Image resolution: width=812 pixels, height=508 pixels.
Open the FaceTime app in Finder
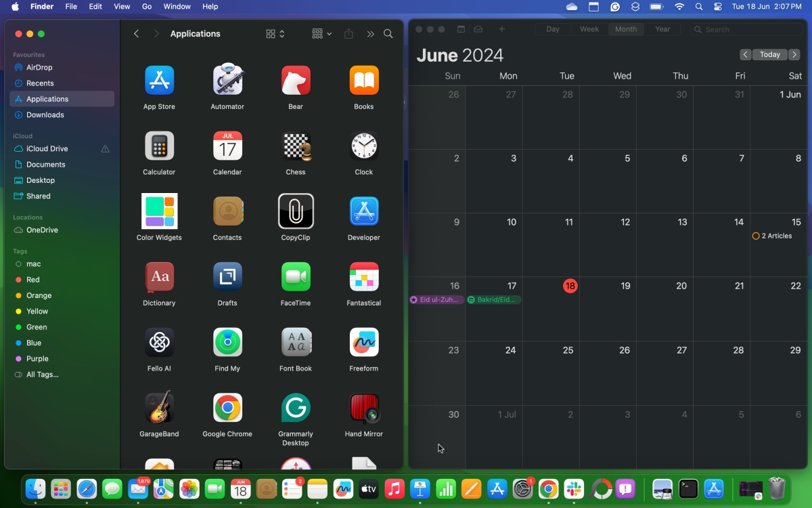pos(296,277)
